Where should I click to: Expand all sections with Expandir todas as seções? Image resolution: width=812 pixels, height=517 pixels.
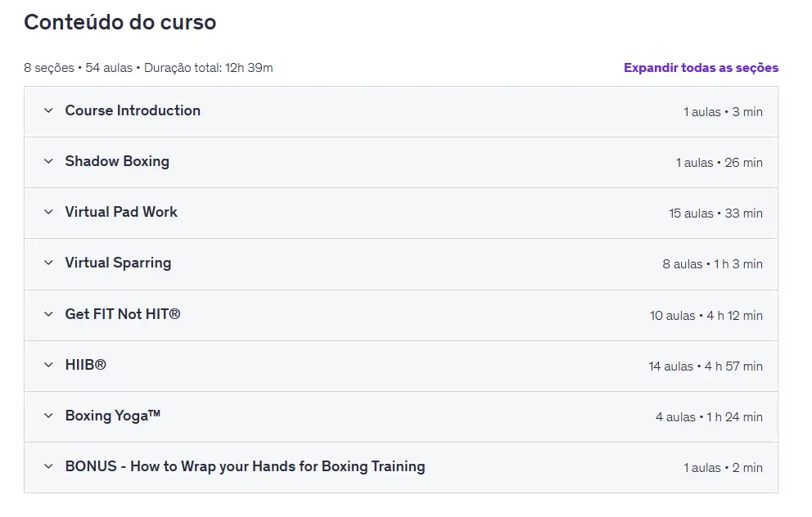click(x=701, y=68)
